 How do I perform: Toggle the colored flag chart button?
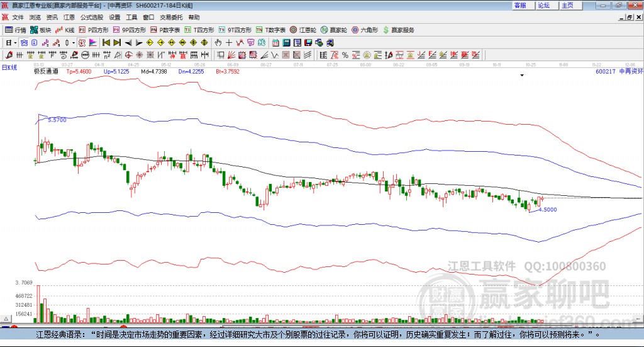[93, 43]
